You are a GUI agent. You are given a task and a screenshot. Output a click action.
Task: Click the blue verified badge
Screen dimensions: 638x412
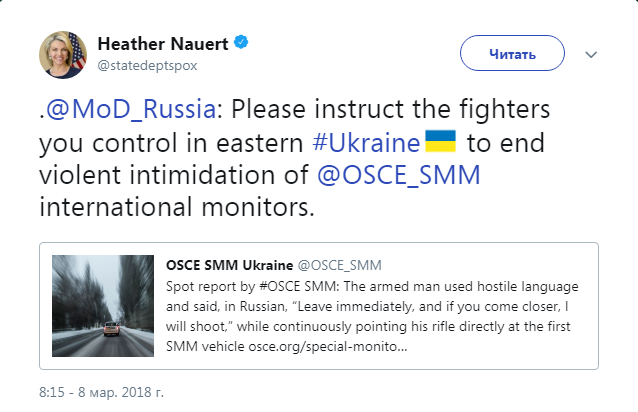tap(241, 42)
